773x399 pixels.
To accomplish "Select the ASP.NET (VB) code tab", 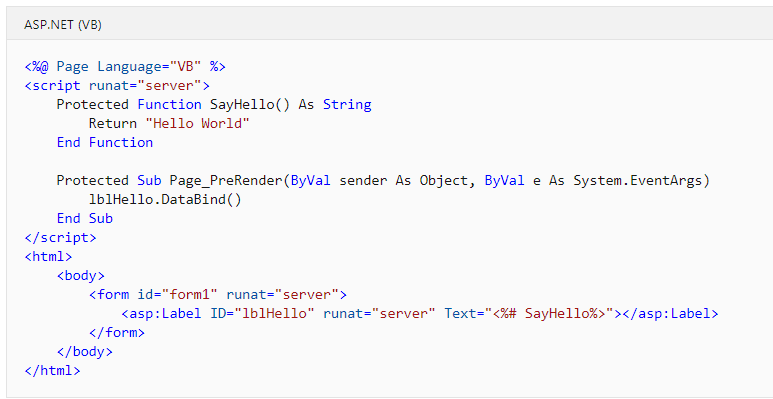I will click(x=63, y=25).
